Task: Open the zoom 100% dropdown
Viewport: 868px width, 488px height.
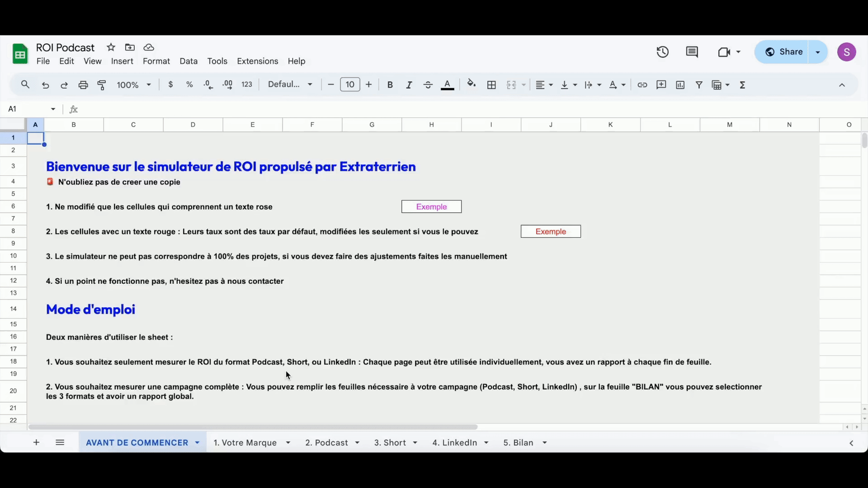Action: pos(134,85)
